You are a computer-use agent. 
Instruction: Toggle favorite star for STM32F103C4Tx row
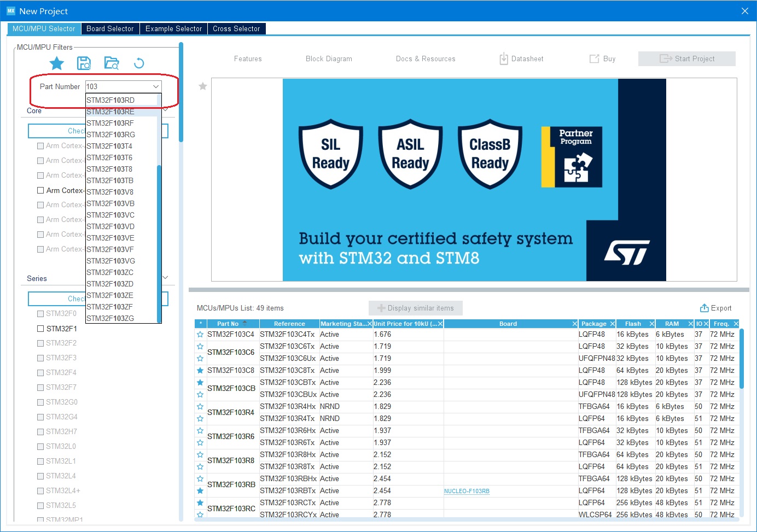200,335
